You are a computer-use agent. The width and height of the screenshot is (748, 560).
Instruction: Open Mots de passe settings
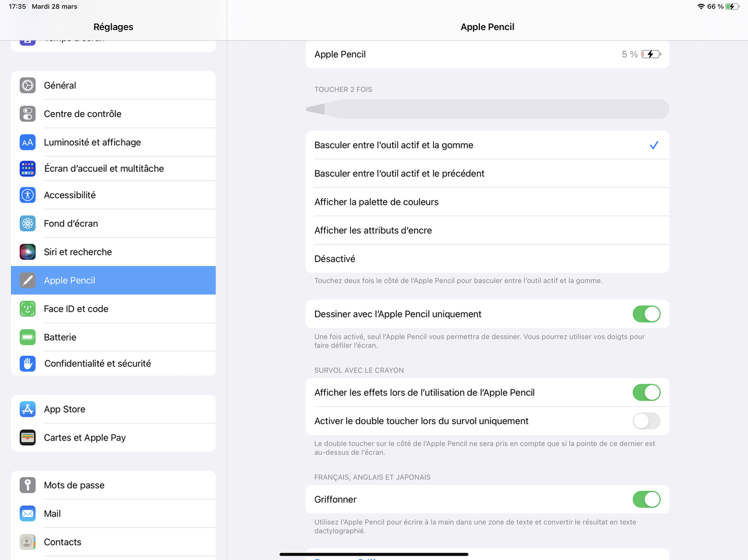113,485
